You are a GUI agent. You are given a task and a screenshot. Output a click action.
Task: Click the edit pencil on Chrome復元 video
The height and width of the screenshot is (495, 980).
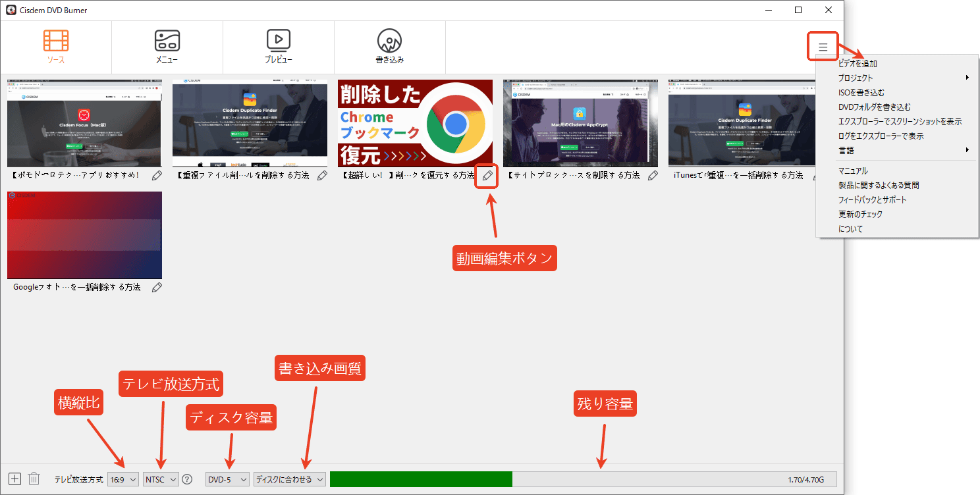486,176
